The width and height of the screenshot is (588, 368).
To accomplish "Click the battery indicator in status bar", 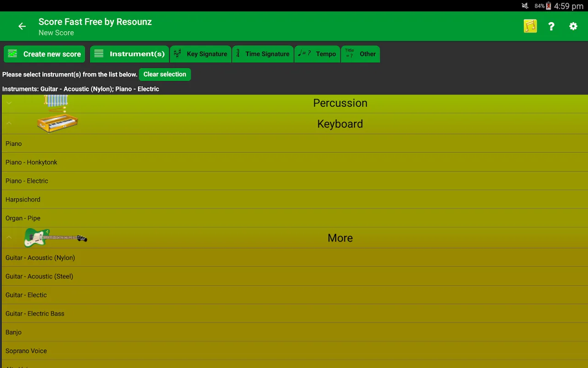I will [x=548, y=6].
